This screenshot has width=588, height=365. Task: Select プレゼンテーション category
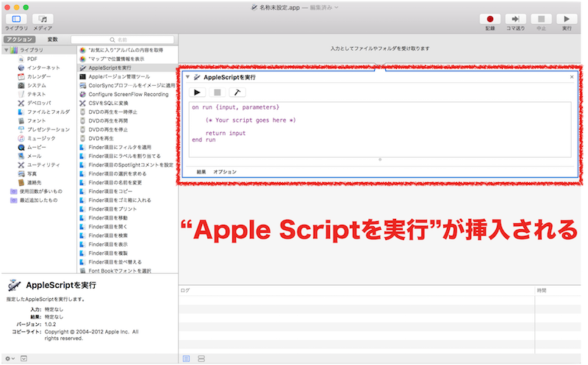(49, 129)
